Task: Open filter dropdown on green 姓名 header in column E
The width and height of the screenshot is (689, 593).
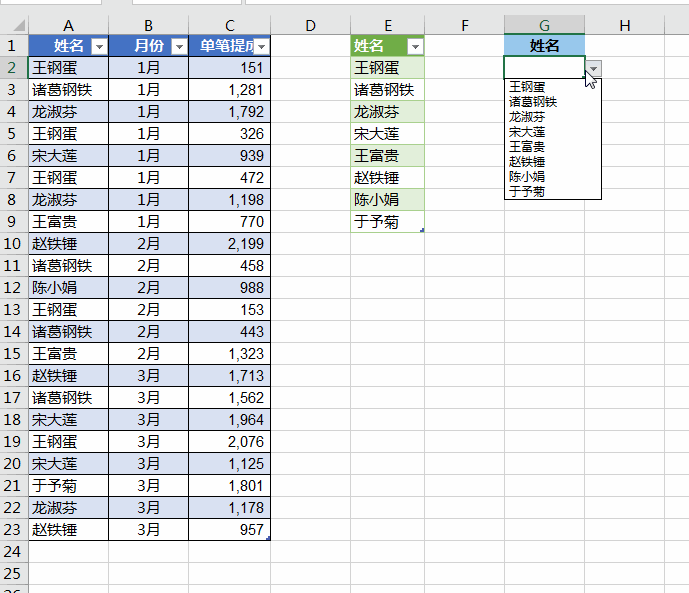Action: click(415, 46)
